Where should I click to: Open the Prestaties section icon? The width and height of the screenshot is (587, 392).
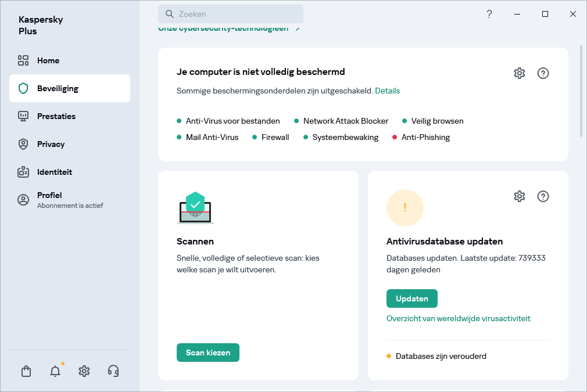click(x=23, y=116)
